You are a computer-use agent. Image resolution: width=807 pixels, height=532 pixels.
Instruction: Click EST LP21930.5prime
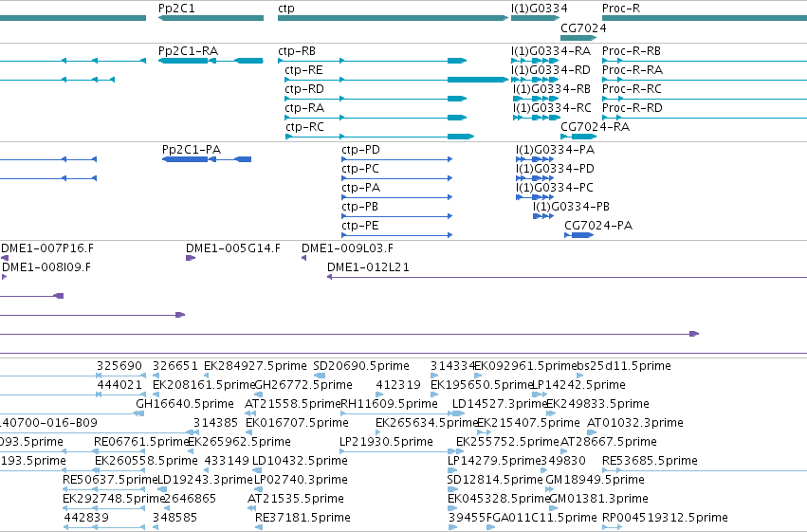coord(387,442)
